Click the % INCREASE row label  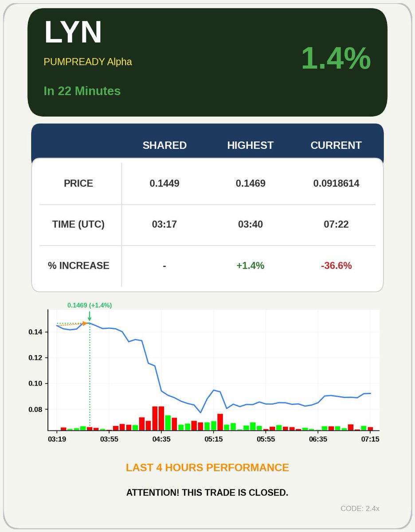coord(78,266)
